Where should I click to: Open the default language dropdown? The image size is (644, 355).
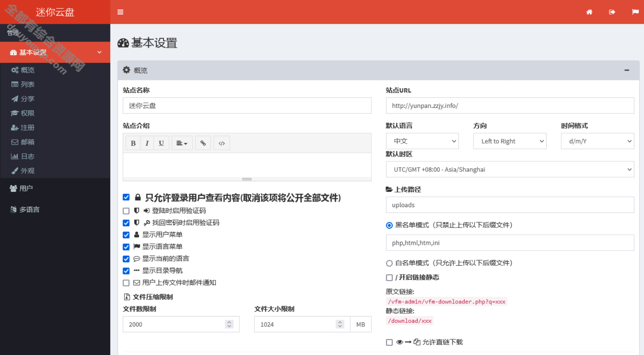[x=422, y=141]
